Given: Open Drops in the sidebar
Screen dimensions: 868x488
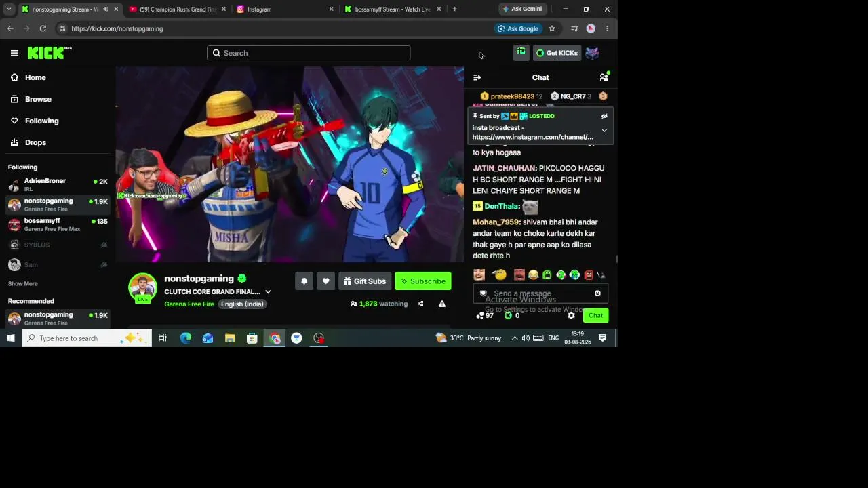Looking at the screenshot, I should coord(58,142).
